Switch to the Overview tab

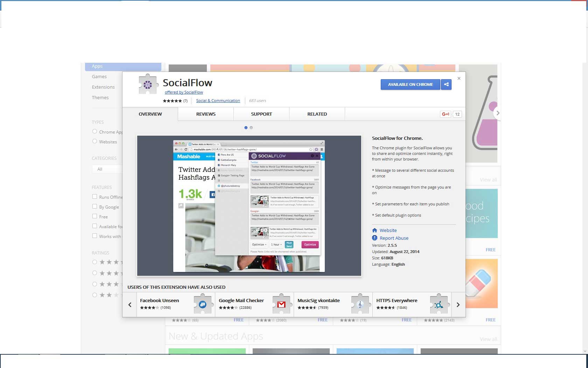pyautogui.click(x=150, y=114)
